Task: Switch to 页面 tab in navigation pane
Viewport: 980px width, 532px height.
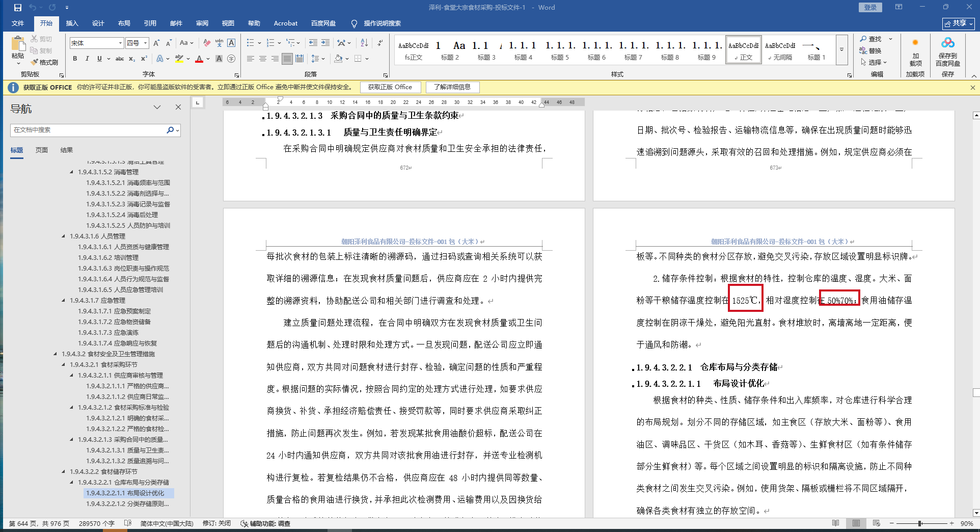Action: tap(42, 150)
